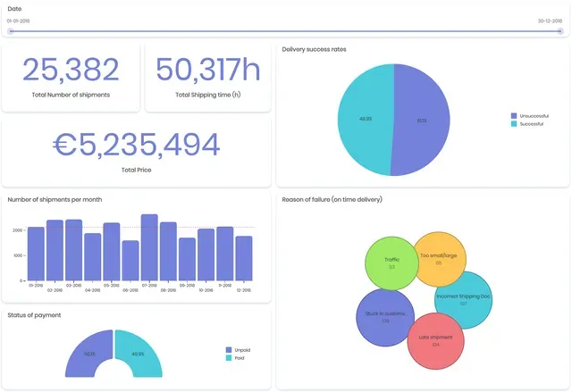The height and width of the screenshot is (392, 572).
Task: Click the Date range slider track
Action: coord(286,31)
